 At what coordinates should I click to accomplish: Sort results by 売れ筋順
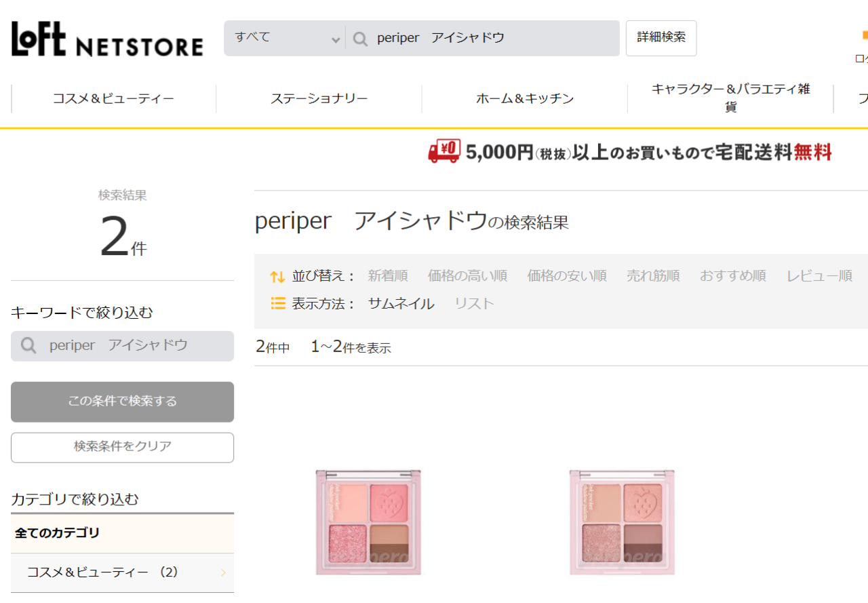click(x=653, y=276)
